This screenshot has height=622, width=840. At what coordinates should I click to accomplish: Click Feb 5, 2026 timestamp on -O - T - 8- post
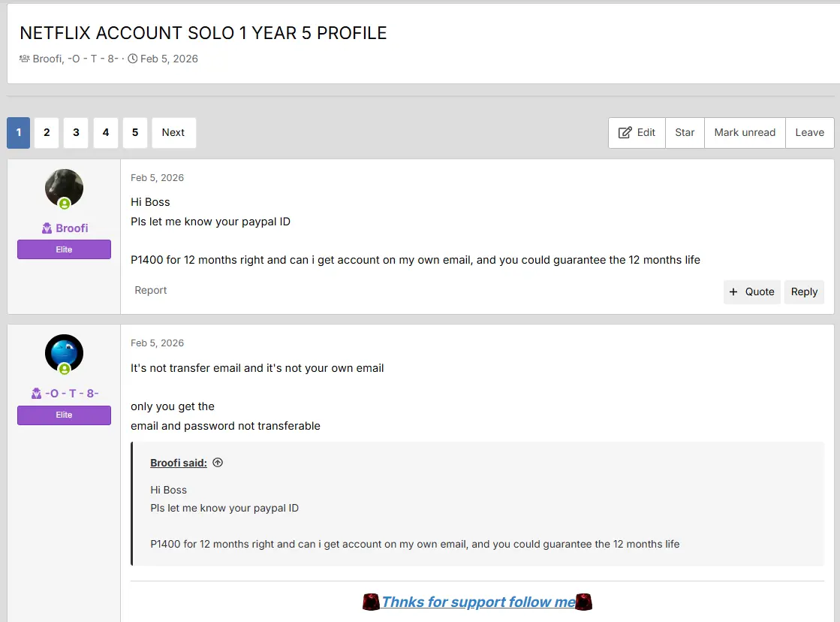pos(157,343)
